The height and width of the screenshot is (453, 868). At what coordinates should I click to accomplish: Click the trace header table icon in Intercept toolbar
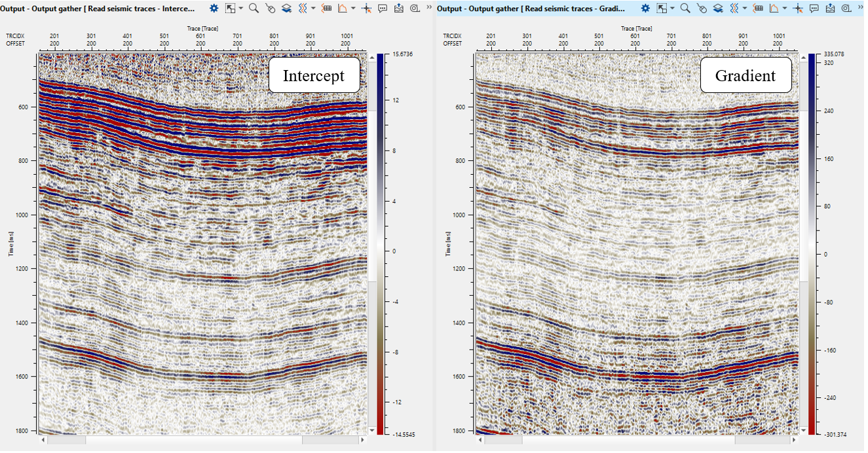(326, 9)
